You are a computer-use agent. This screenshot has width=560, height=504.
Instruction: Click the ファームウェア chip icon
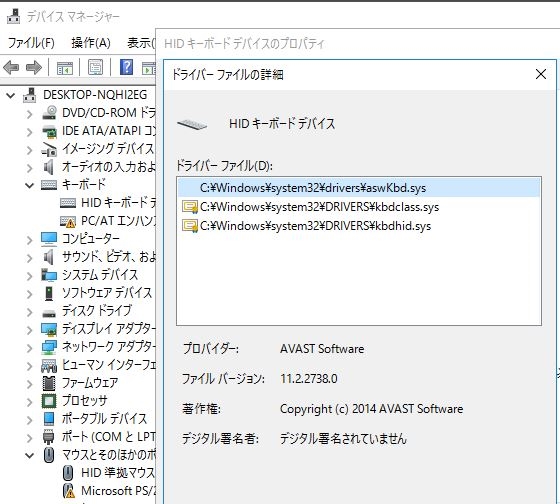[49, 383]
